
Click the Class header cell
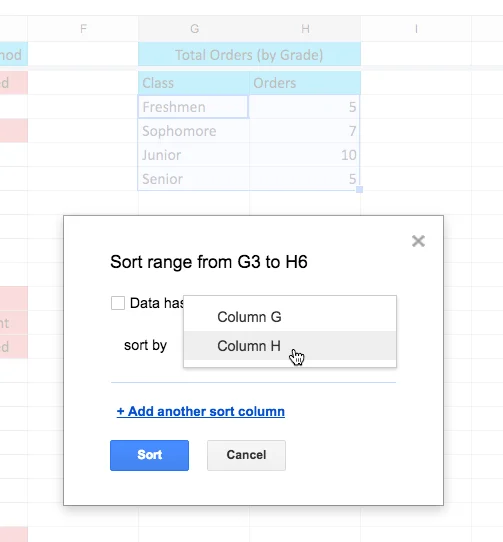coord(194,83)
